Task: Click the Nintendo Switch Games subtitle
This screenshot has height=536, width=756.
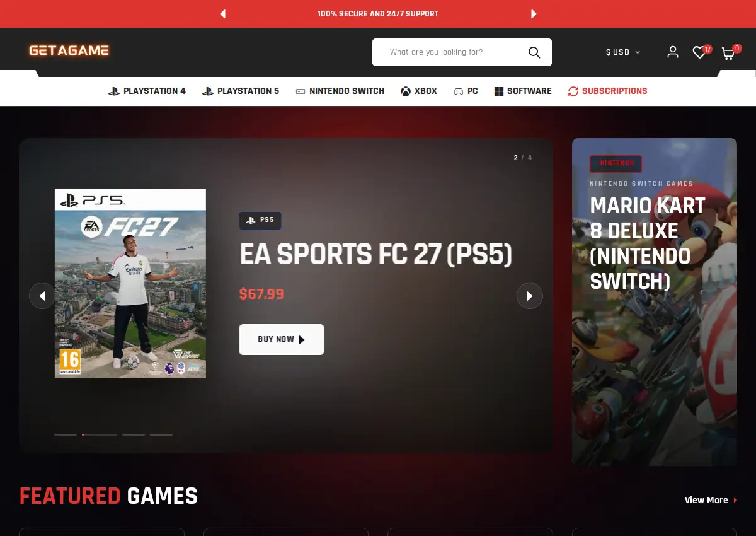Action: click(x=641, y=184)
